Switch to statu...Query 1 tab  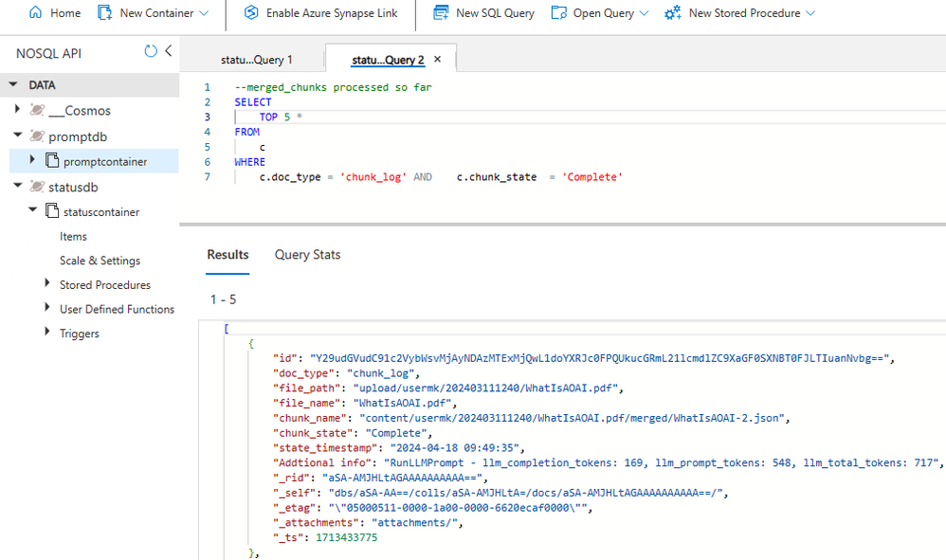pos(257,60)
